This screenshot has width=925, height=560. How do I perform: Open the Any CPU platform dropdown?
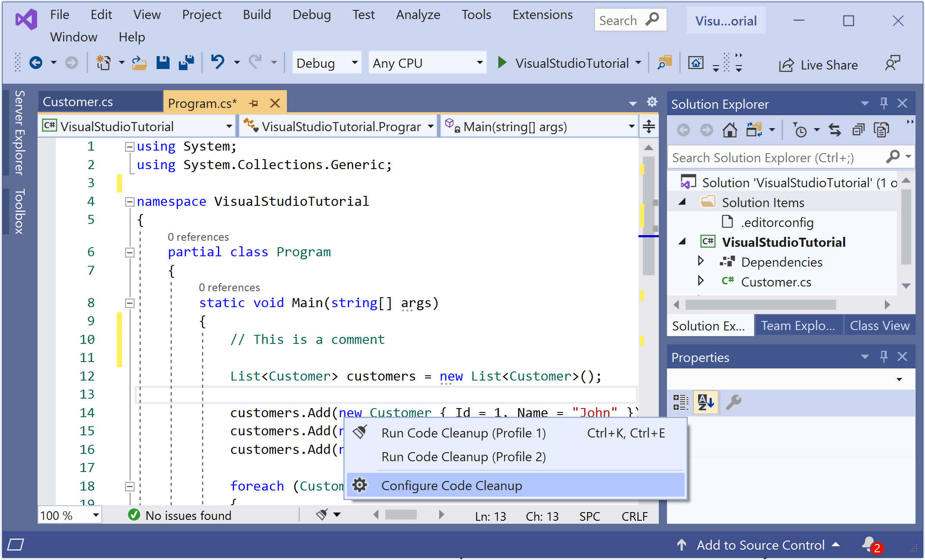(427, 63)
